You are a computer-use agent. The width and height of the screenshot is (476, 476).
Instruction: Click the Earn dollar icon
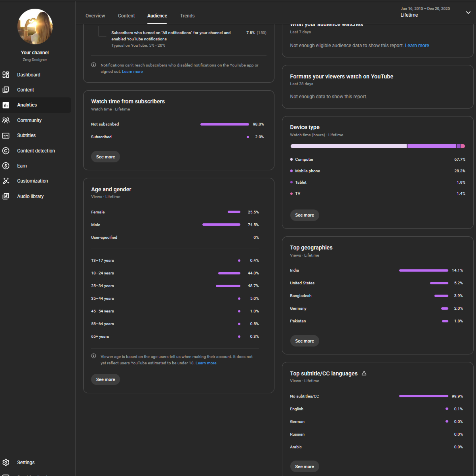click(6, 166)
